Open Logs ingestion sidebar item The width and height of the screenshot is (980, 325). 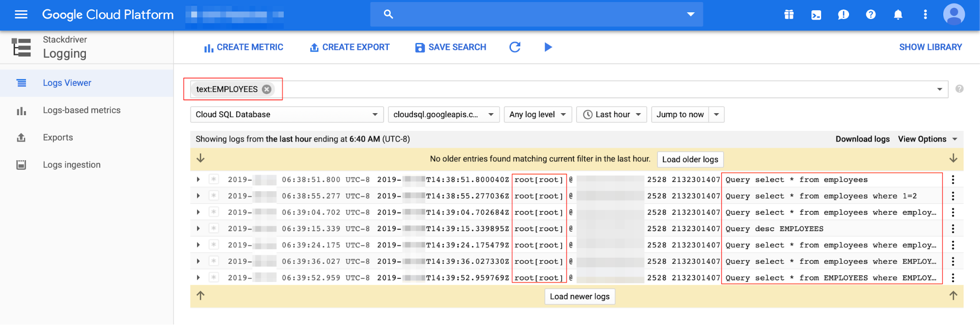click(72, 165)
